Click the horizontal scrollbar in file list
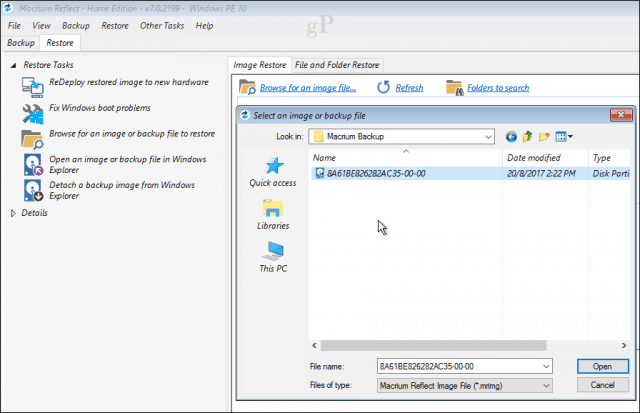The height and width of the screenshot is (413, 640). coord(433,346)
